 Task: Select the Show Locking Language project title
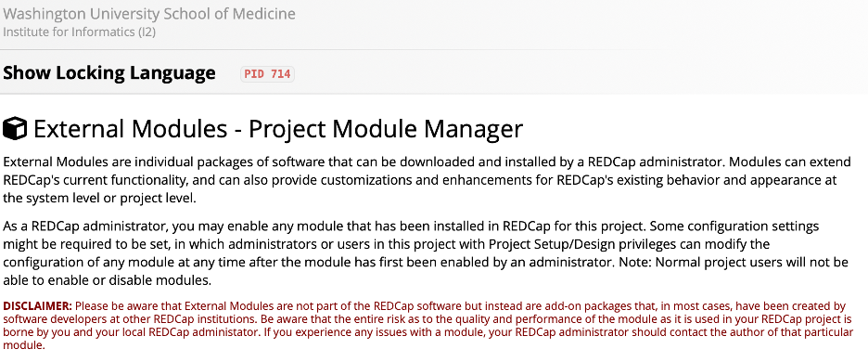(109, 72)
